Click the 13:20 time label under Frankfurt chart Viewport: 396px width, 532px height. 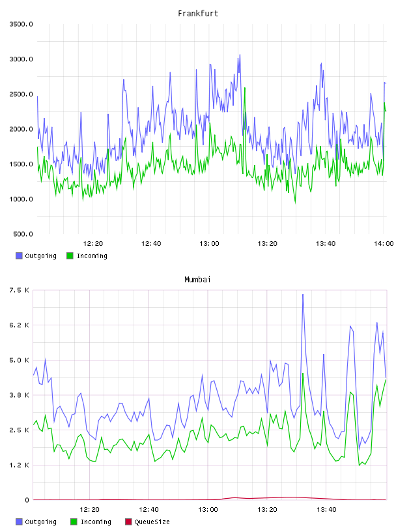click(x=267, y=243)
